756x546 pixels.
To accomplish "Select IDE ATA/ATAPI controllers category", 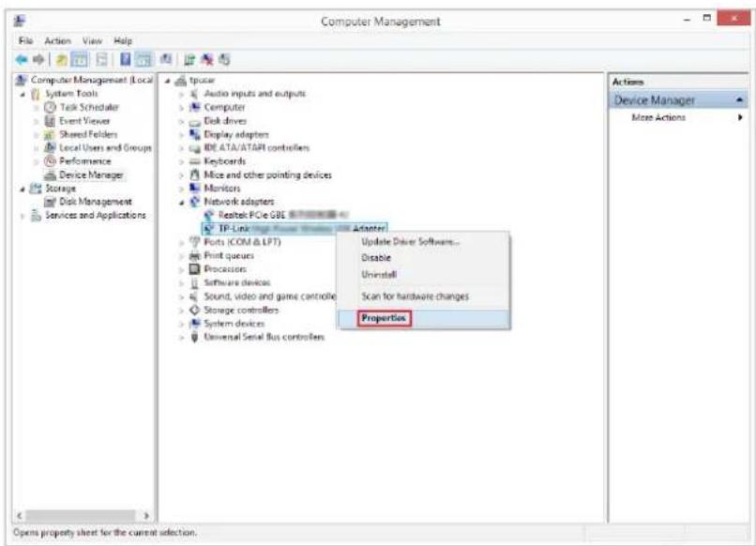I will (x=256, y=147).
